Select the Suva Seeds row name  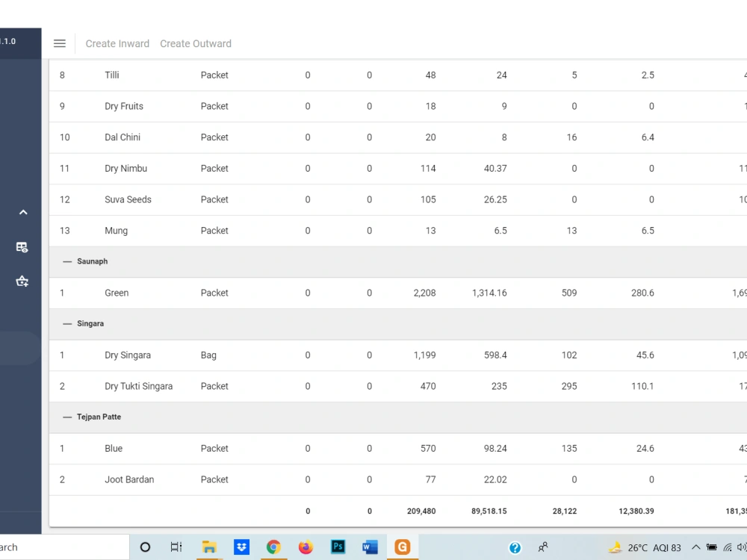point(128,199)
